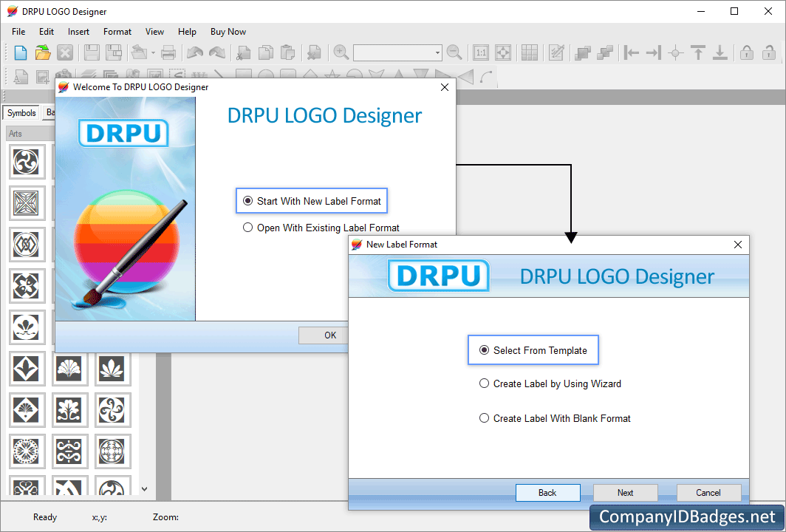The height and width of the screenshot is (532, 786).
Task: Select Start With New Label Format option
Action: pyautogui.click(x=312, y=201)
